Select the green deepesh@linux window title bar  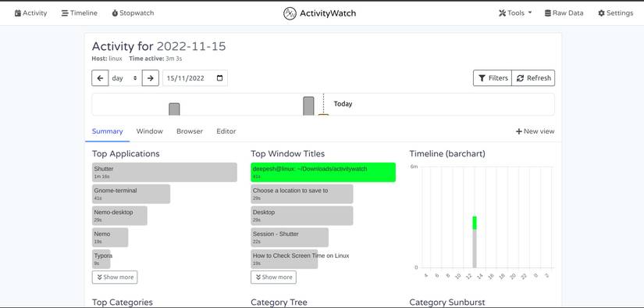(x=323, y=172)
